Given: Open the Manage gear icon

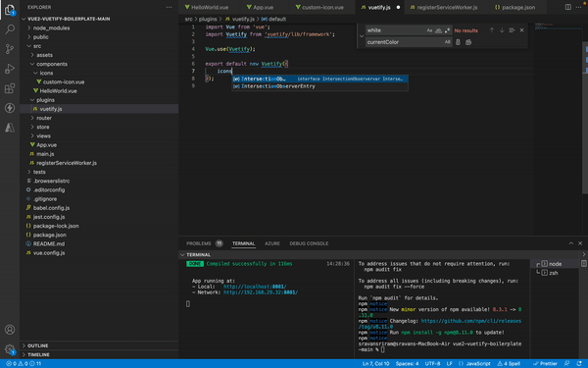Looking at the screenshot, I should tap(10, 349).
